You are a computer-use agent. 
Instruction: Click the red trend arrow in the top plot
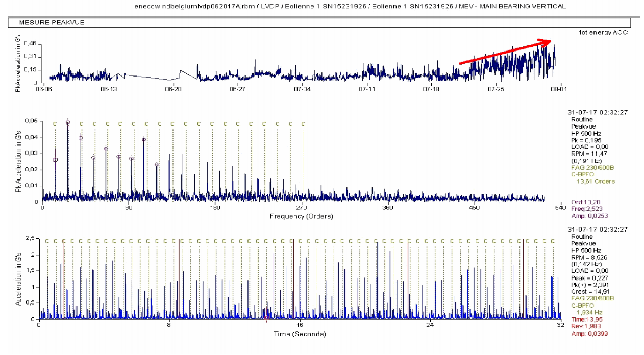505,53
